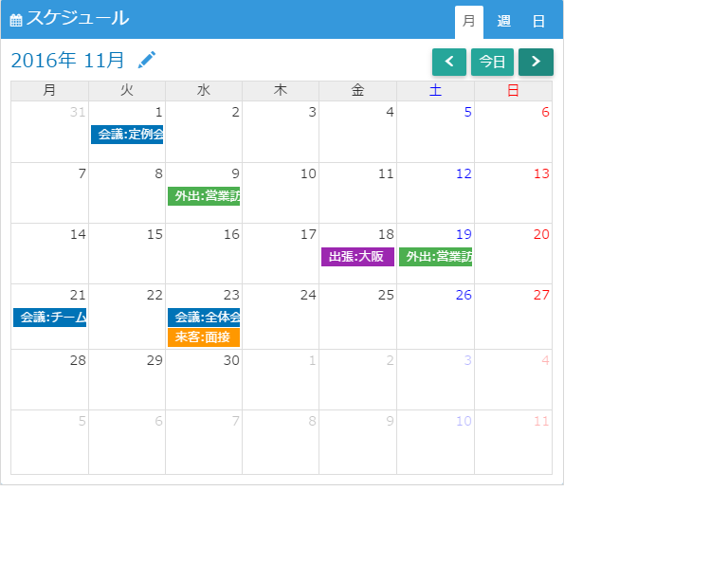Select black day 11 in November
Viewport: 728px width, 582px height.
pos(357,193)
